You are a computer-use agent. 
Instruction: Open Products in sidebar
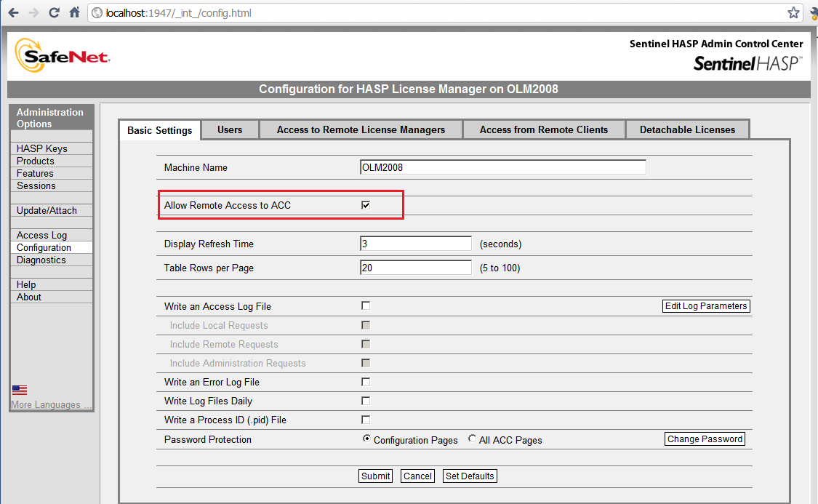click(x=51, y=161)
